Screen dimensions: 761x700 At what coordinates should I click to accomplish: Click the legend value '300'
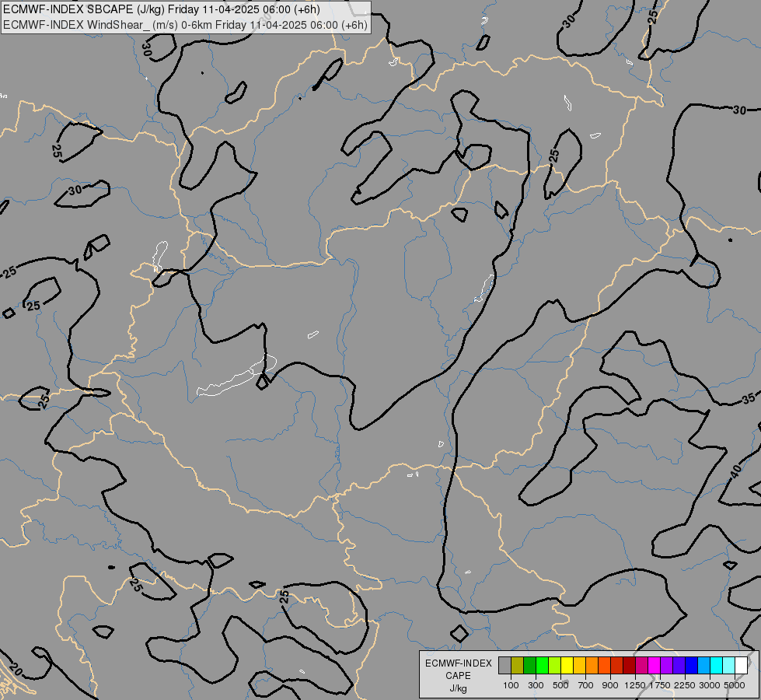click(536, 685)
